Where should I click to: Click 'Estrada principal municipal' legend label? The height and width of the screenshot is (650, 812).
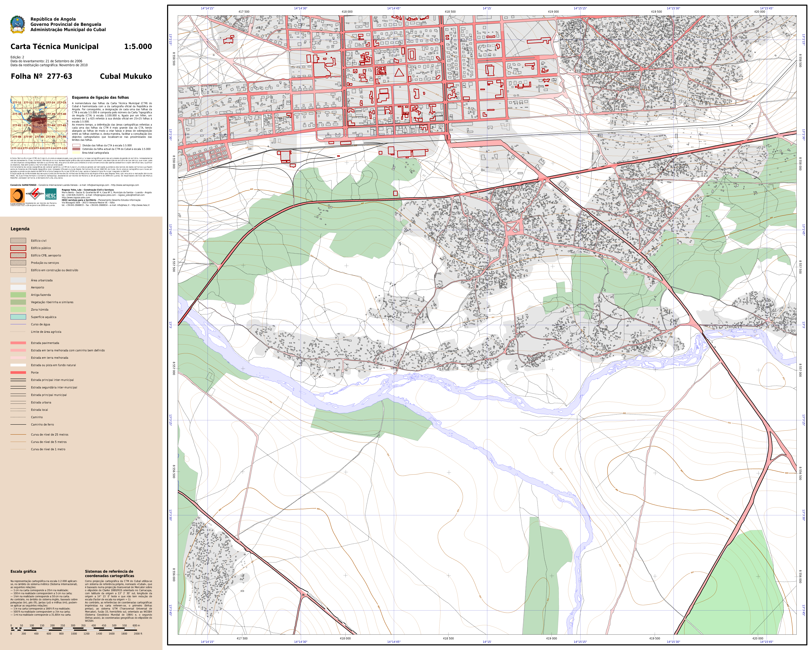pos(49,395)
